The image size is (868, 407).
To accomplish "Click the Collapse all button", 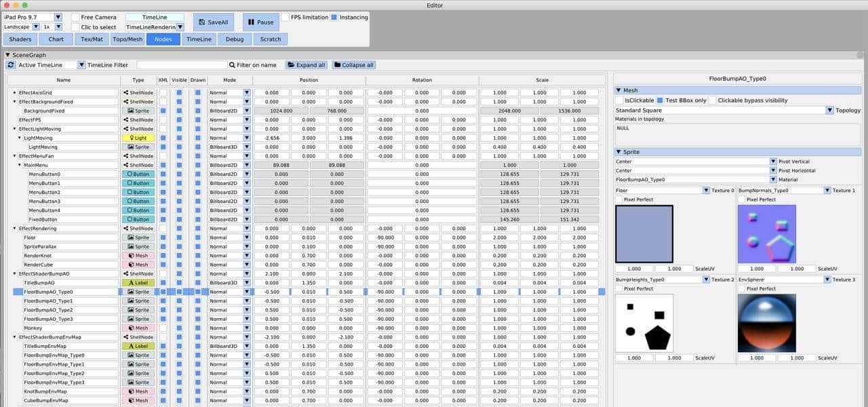I will tap(353, 64).
